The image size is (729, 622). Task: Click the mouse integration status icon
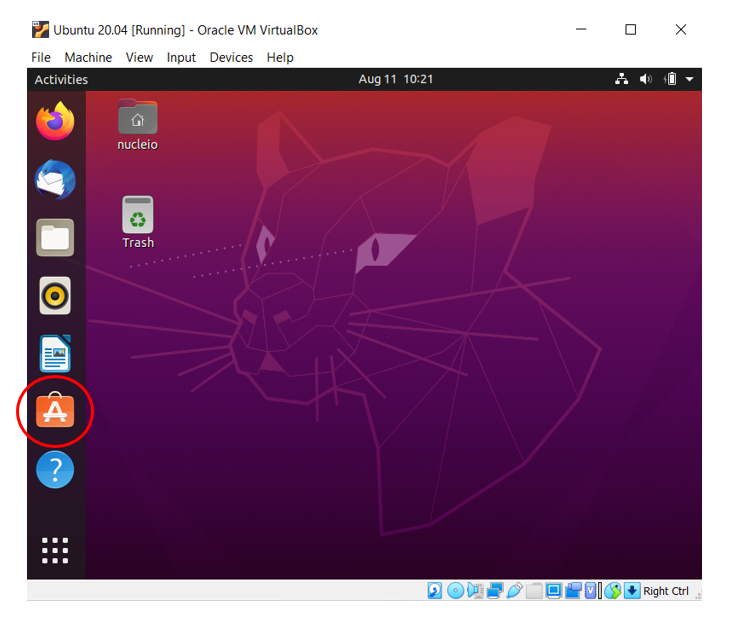[x=613, y=590]
